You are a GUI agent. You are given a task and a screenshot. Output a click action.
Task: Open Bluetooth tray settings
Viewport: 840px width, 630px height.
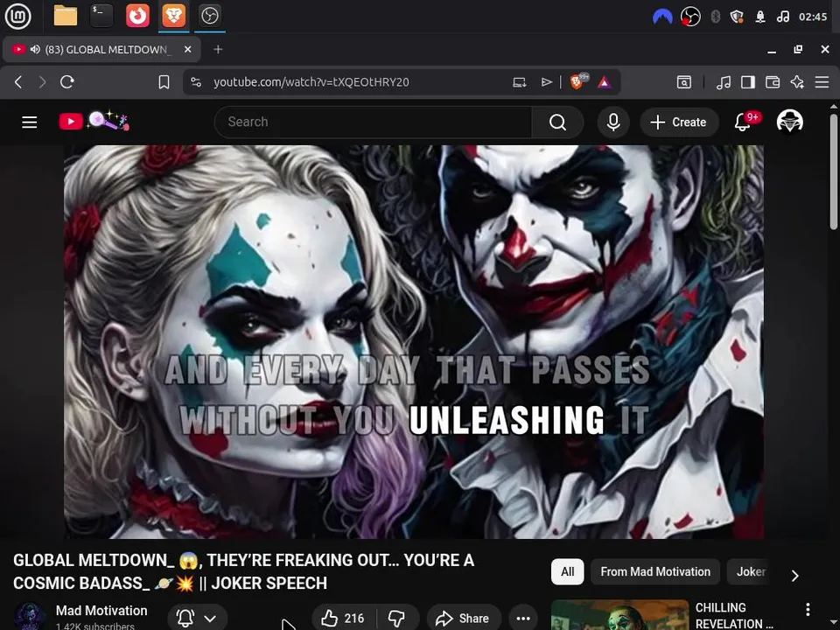tap(715, 17)
